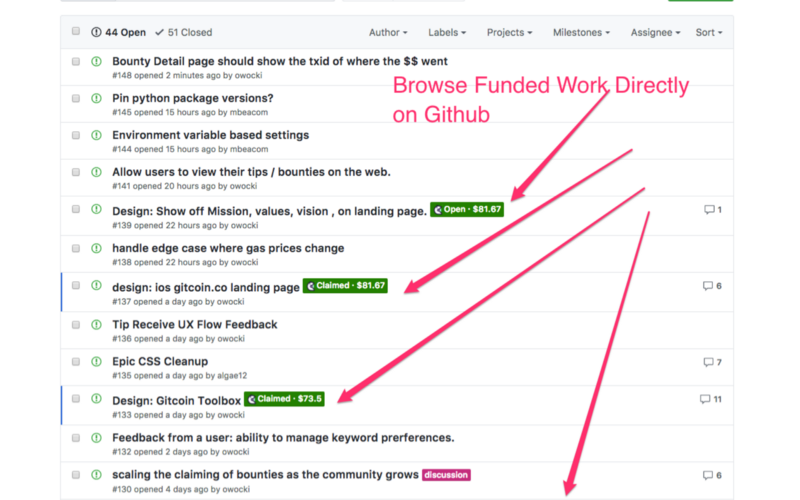Screen dimensions: 800x500
Task: Click open status icon for issue #132
Action: (x=96, y=438)
